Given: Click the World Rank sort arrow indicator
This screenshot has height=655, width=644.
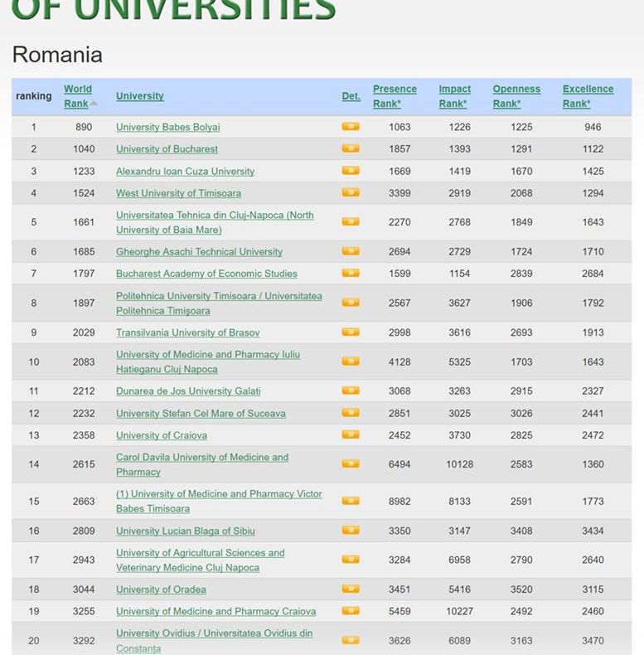Looking at the screenshot, I should [x=94, y=103].
